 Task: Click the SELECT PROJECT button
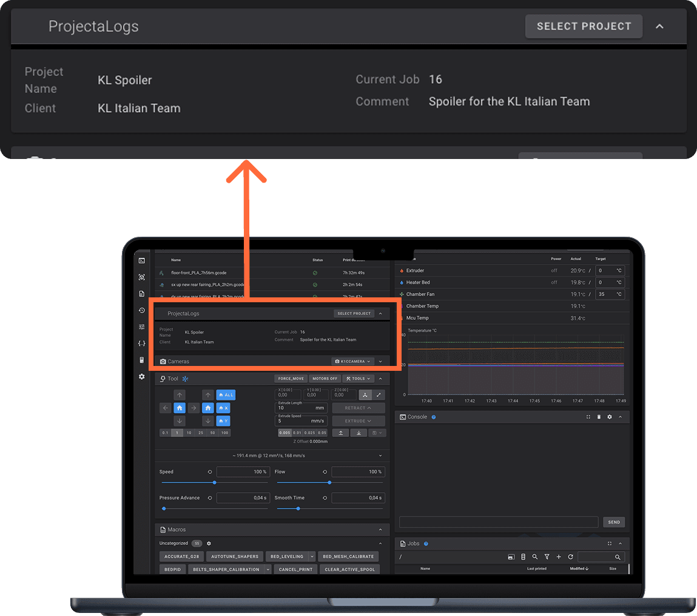coord(583,26)
